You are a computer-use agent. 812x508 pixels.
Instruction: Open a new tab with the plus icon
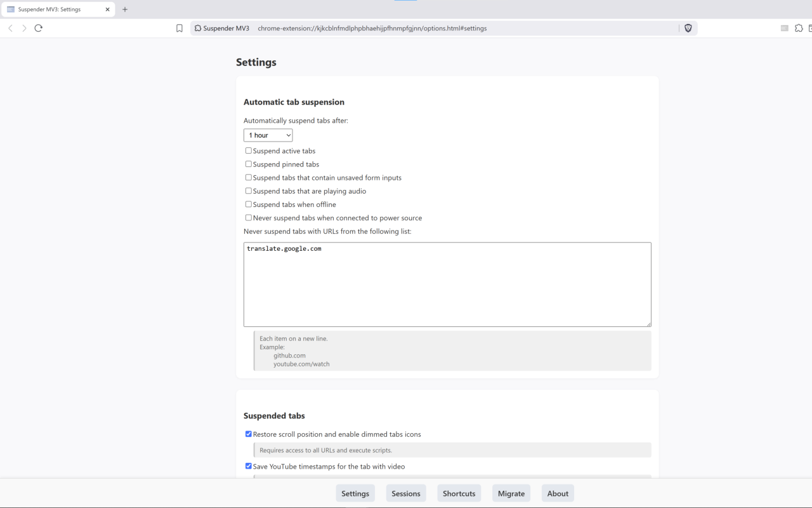[x=125, y=10]
